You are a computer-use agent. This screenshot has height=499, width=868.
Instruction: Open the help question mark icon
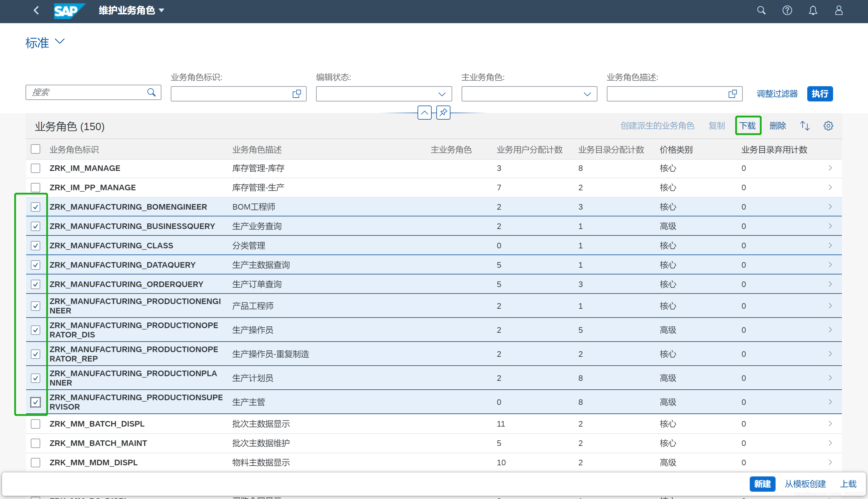point(787,11)
